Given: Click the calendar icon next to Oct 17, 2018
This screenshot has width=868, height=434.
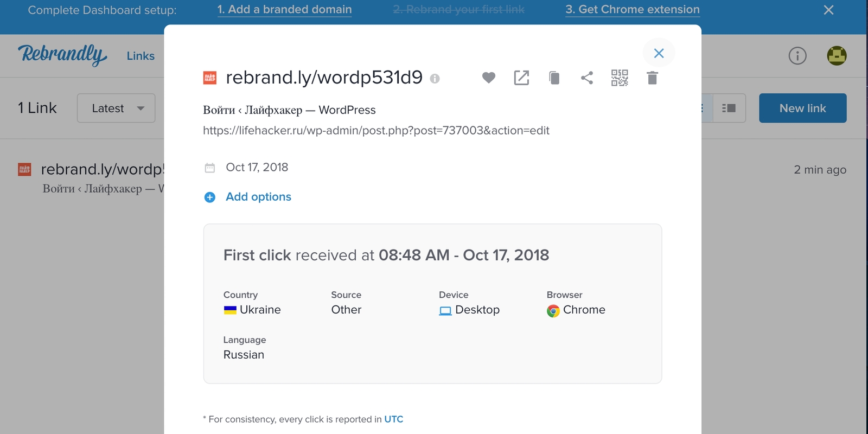Looking at the screenshot, I should 210,168.
